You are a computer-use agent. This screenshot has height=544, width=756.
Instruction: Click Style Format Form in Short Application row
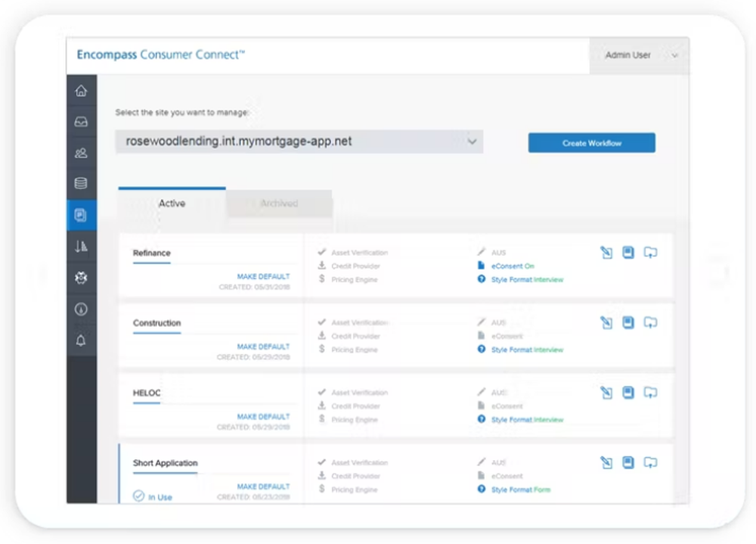[x=521, y=490]
